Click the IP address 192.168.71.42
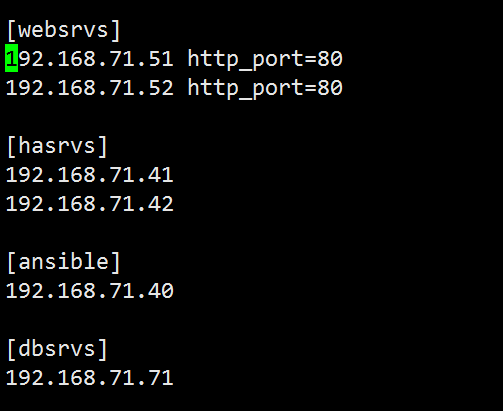The height and width of the screenshot is (411, 503). point(89,204)
